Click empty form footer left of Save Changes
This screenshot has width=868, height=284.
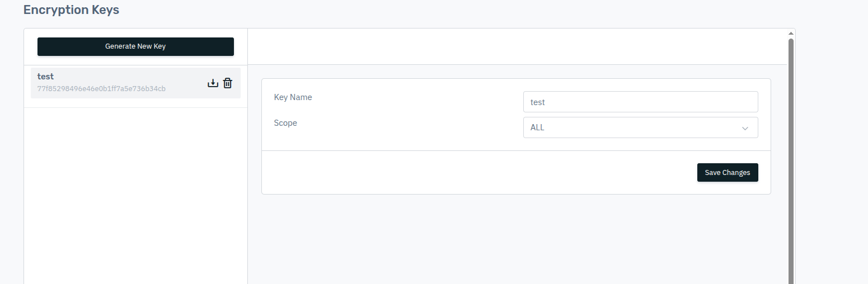tap(476, 173)
